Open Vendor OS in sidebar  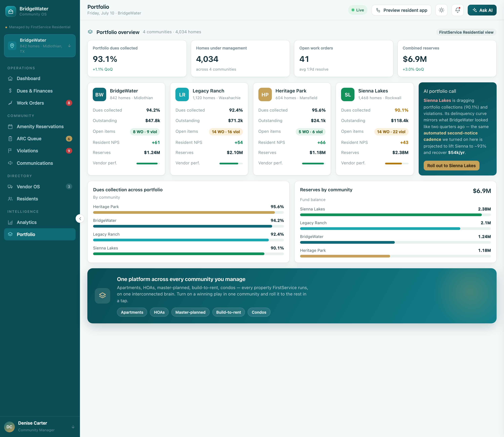(x=40, y=187)
